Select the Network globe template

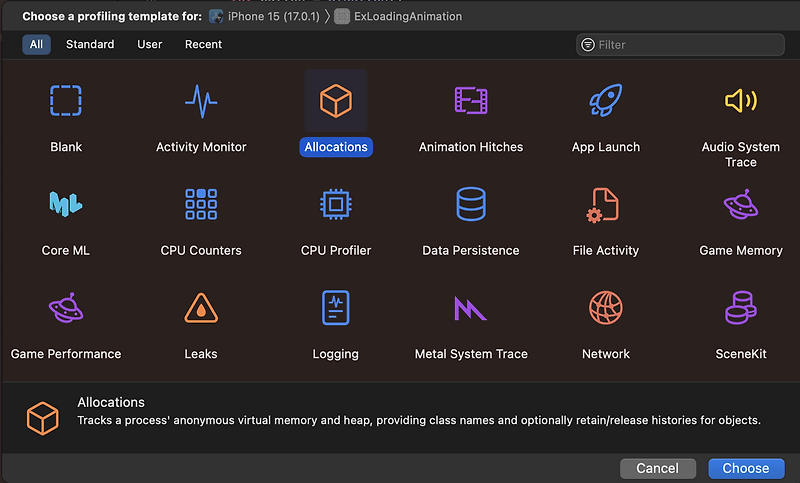[x=605, y=310]
